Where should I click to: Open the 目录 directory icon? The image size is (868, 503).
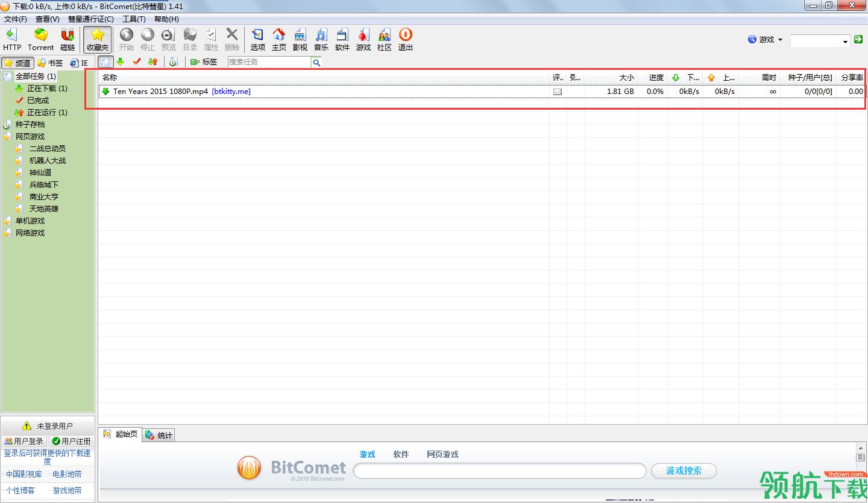coord(190,39)
